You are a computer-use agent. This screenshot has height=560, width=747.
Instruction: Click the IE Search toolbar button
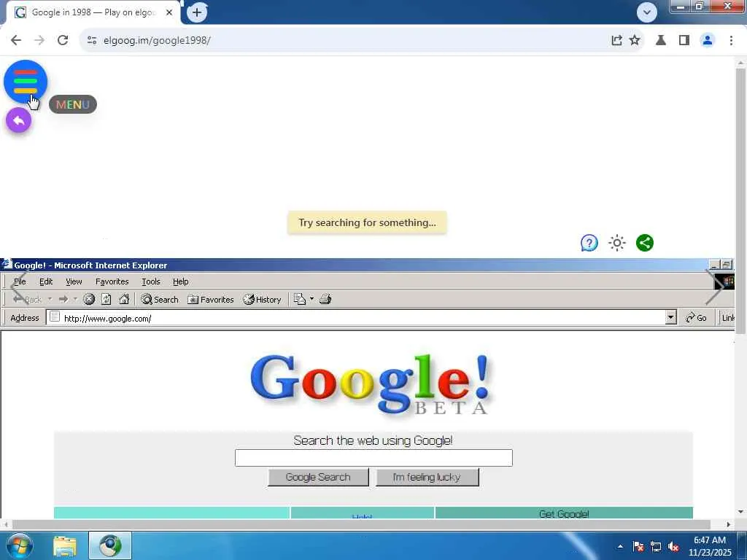(x=160, y=300)
